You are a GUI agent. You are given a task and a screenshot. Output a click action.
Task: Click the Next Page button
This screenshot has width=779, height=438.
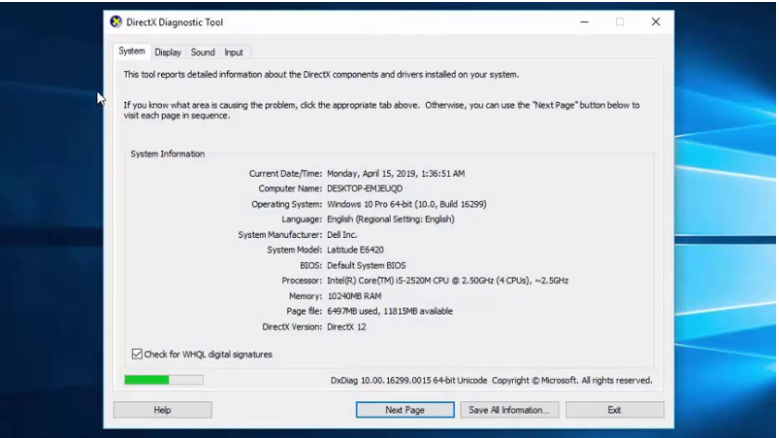[405, 410]
